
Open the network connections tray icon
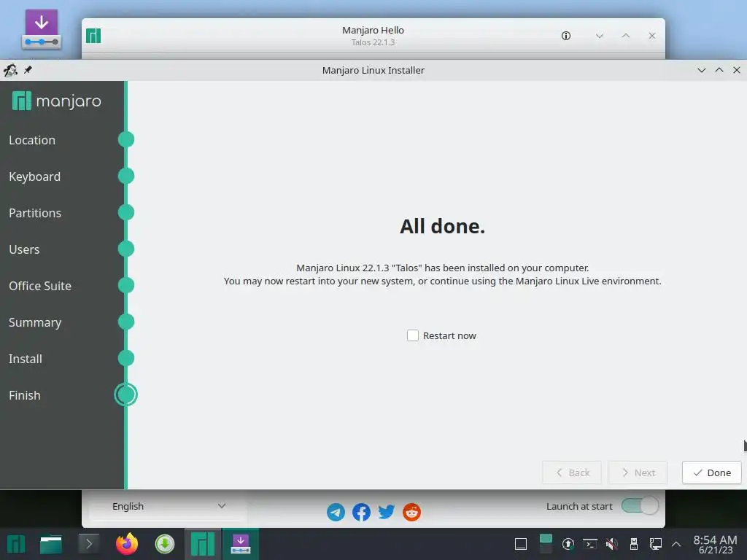point(656,544)
